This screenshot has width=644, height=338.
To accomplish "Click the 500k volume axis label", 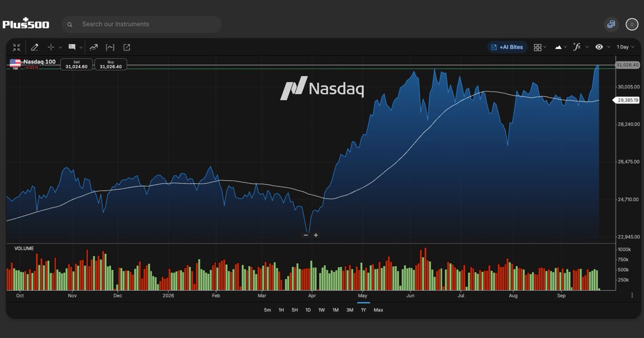I will pos(623,270).
